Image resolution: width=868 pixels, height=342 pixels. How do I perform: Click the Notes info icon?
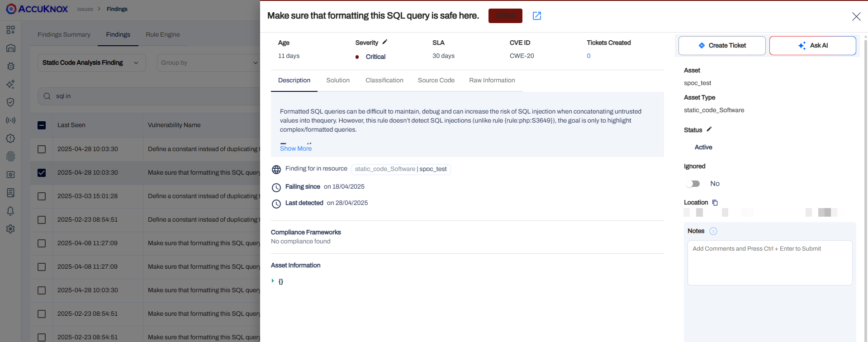point(713,231)
